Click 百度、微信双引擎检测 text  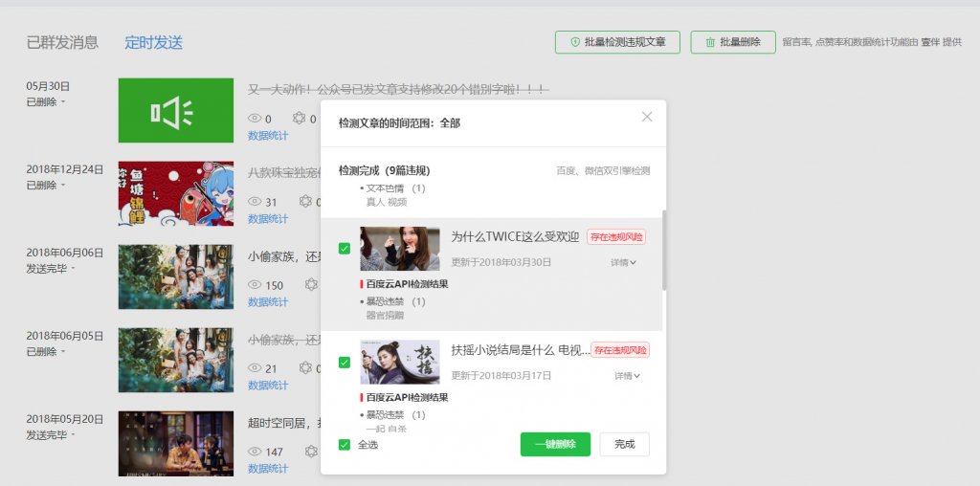point(603,170)
